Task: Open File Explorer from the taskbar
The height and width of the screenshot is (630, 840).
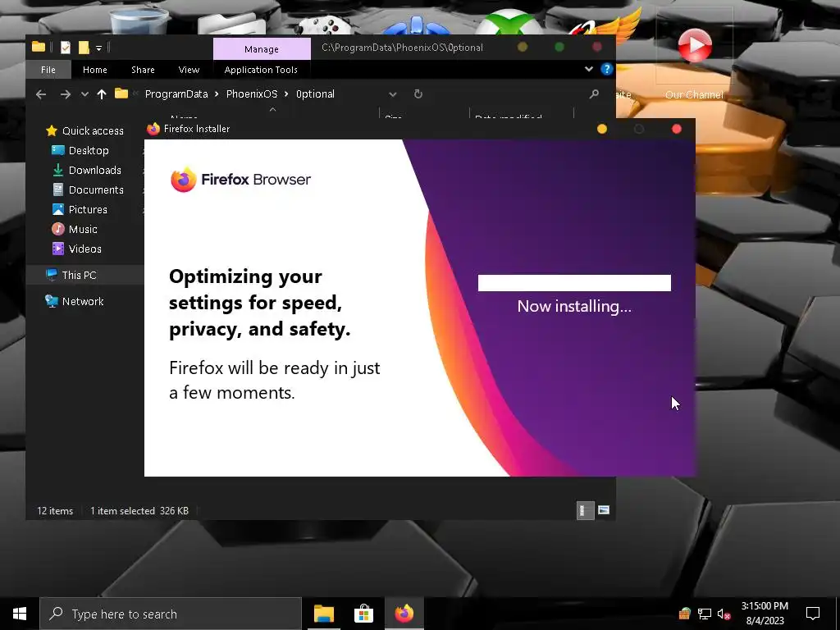Action: [x=323, y=614]
